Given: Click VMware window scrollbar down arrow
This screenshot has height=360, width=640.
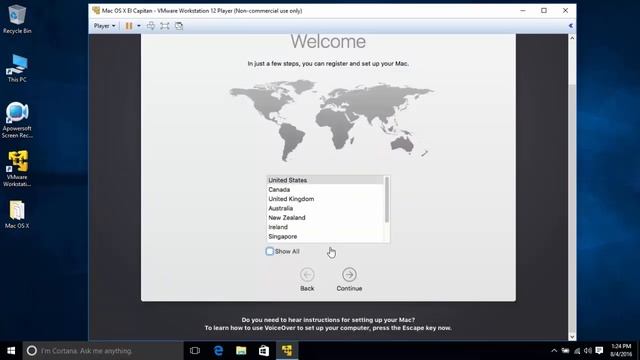Looking at the screenshot, I should pyautogui.click(x=572, y=337).
